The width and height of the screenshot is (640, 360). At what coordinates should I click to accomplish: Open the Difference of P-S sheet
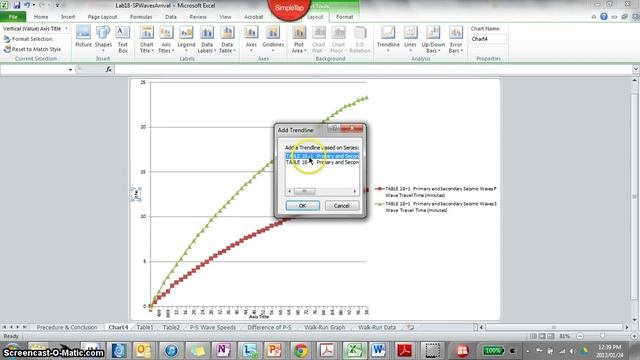pyautogui.click(x=269, y=327)
